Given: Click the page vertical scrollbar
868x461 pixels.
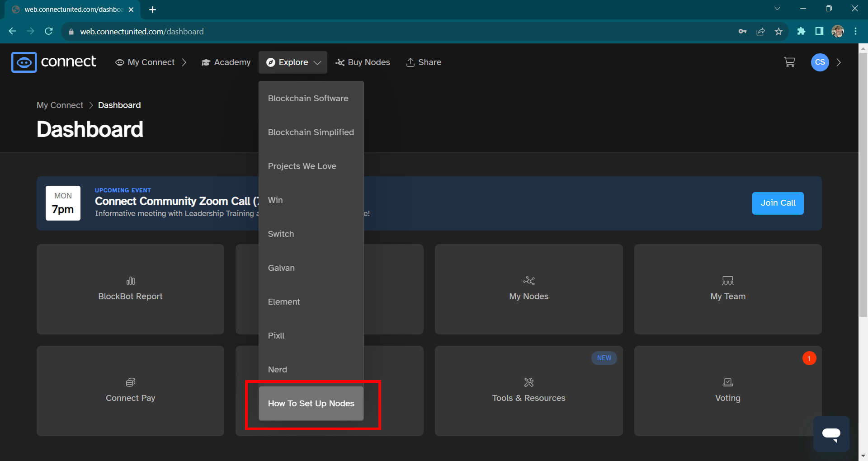Looking at the screenshot, I should (863, 185).
